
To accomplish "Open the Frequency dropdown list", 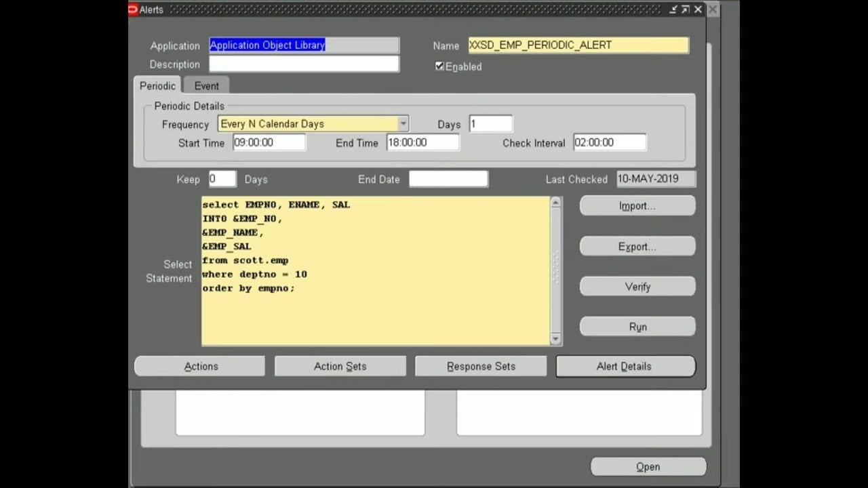I will pyautogui.click(x=403, y=124).
